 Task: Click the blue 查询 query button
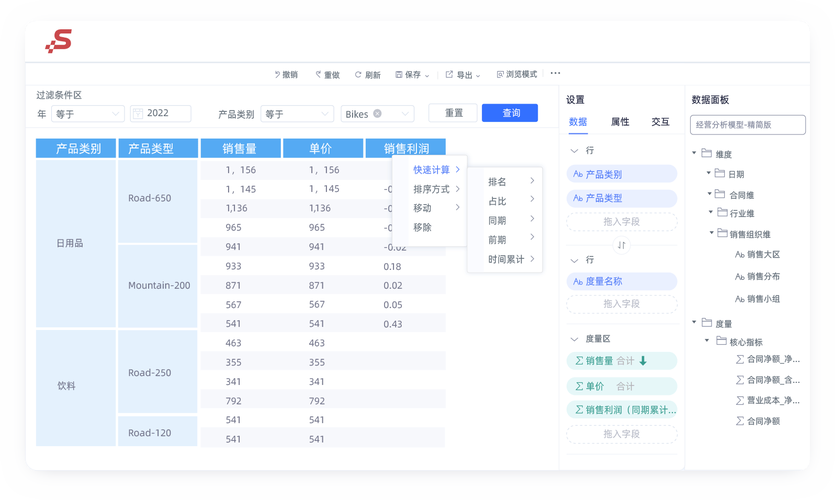click(510, 113)
